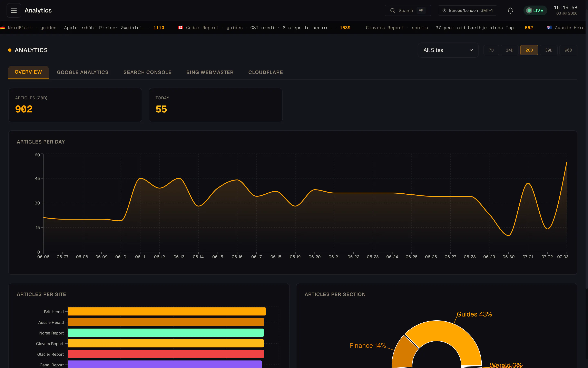Select the 28D time range
This screenshot has height=368, width=588.
529,50
